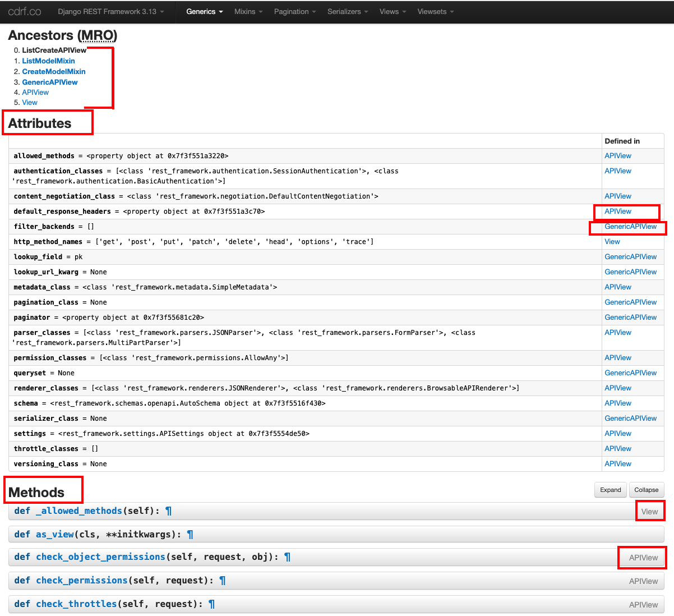Screen dimensions: 674x616
Task: Click the ¶ permalink beside check_throttles
Action: point(211,604)
